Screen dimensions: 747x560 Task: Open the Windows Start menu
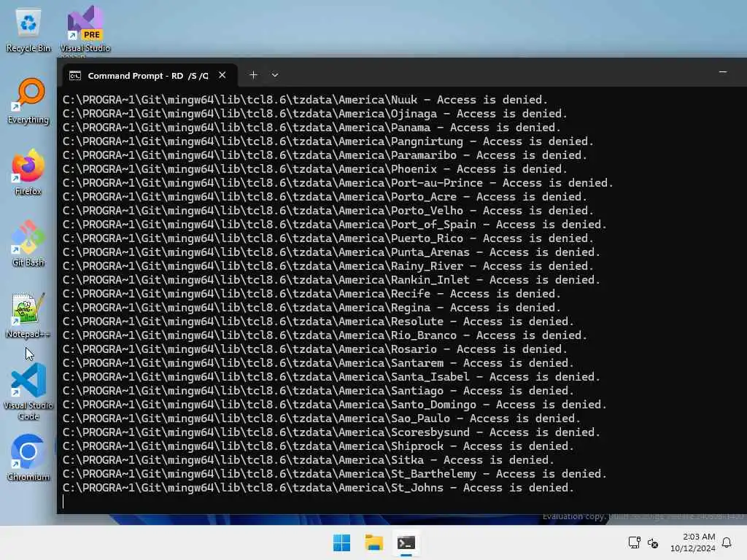coord(341,542)
